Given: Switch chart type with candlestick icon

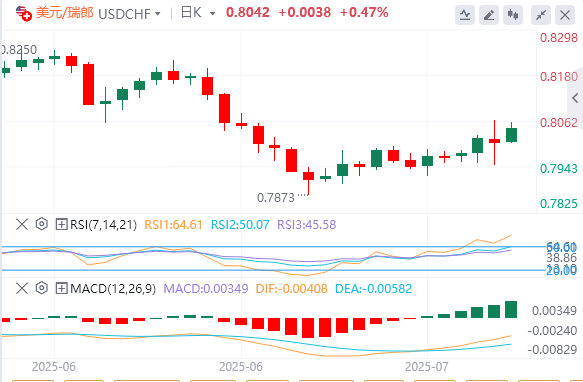Looking at the screenshot, I should pyautogui.click(x=513, y=15).
